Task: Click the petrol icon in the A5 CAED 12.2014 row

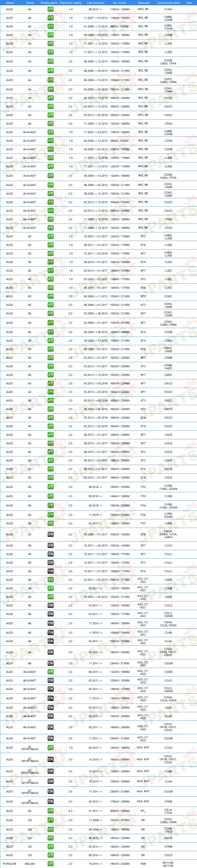Action: pyautogui.click(x=50, y=375)
